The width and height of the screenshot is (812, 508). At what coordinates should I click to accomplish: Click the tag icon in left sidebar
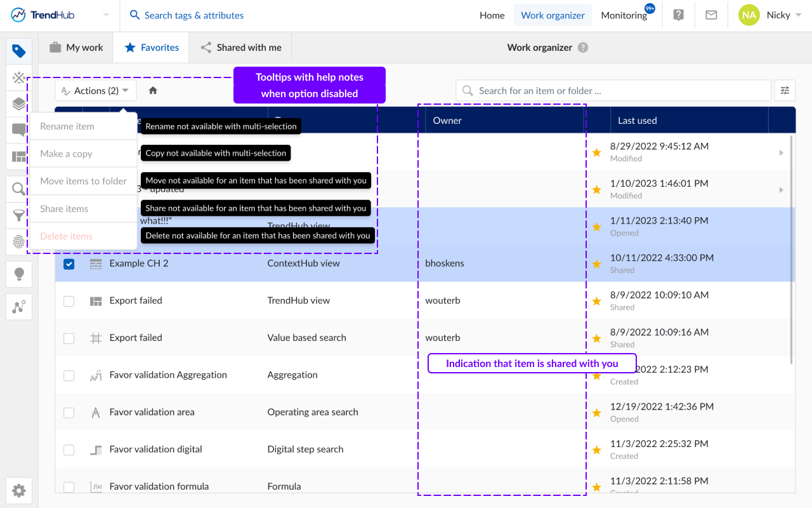coord(19,51)
